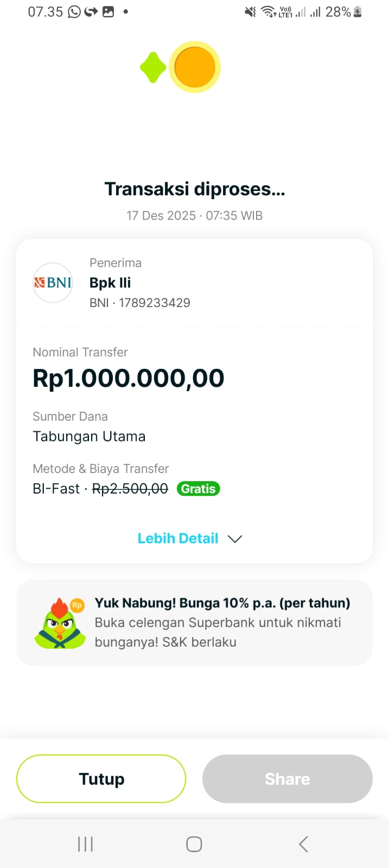Tap the green chicken mascot icon
389x868 pixels.
60,624
